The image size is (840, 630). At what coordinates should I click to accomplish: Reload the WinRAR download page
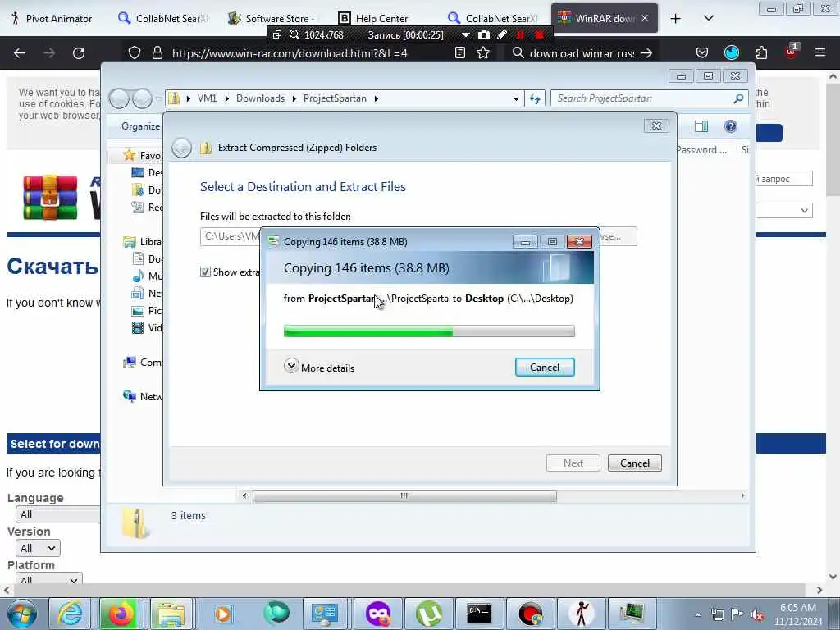(79, 53)
